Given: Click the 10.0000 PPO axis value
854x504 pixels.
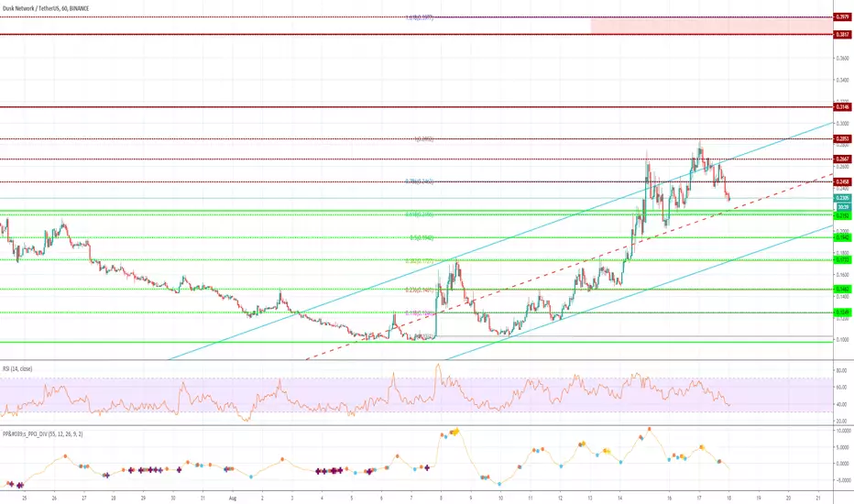Looking at the screenshot, I should pos(843,431).
